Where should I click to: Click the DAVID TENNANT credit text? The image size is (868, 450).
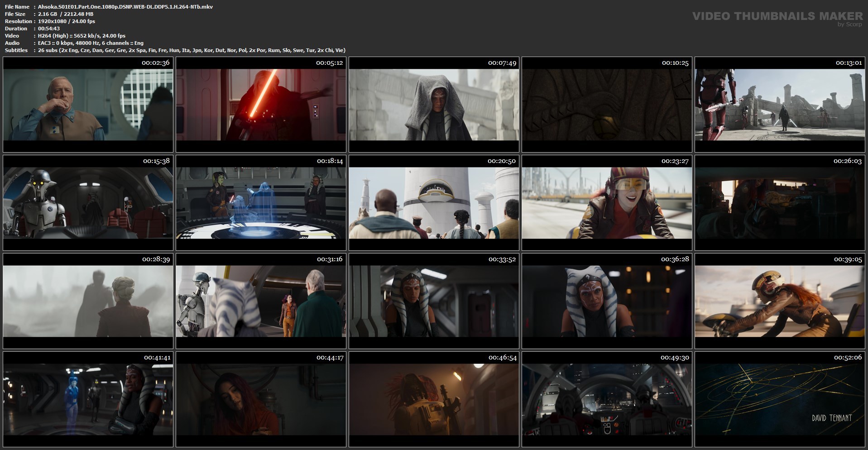tap(832, 418)
